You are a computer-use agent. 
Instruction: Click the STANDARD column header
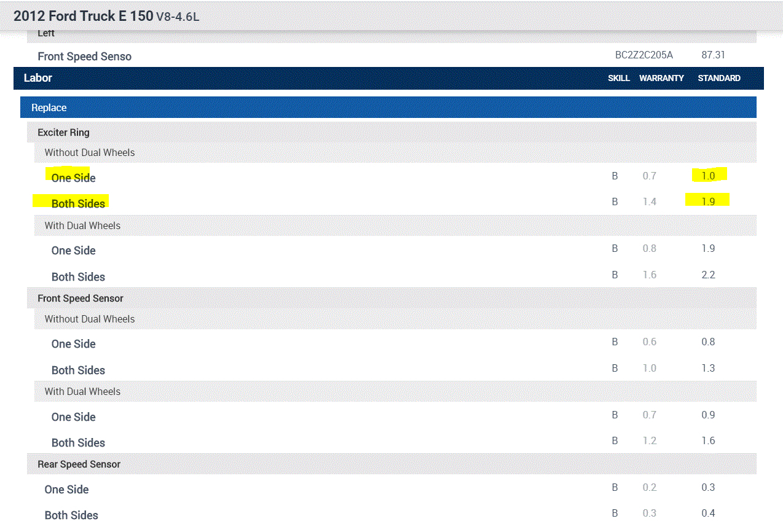[719, 78]
